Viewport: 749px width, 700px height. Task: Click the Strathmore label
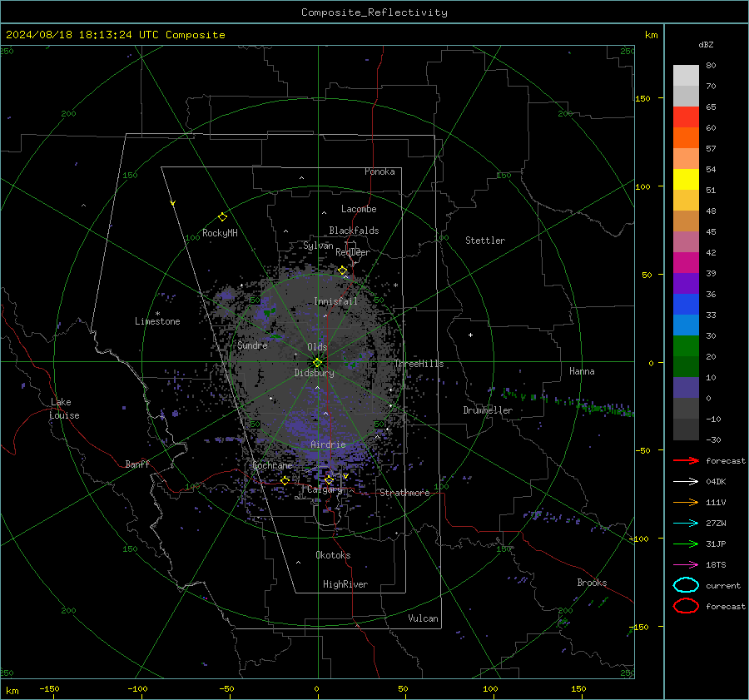(404, 493)
